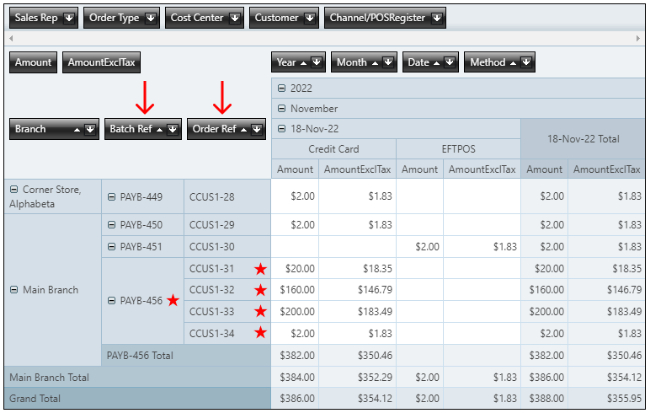Screen dimensions: 650x413
Task: Collapse the November month column group
Action: (281, 108)
